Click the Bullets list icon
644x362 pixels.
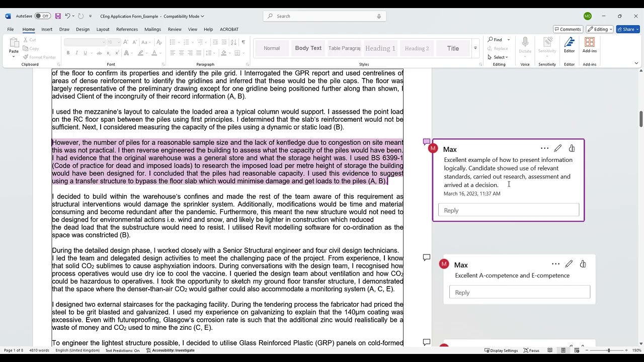pyautogui.click(x=172, y=42)
